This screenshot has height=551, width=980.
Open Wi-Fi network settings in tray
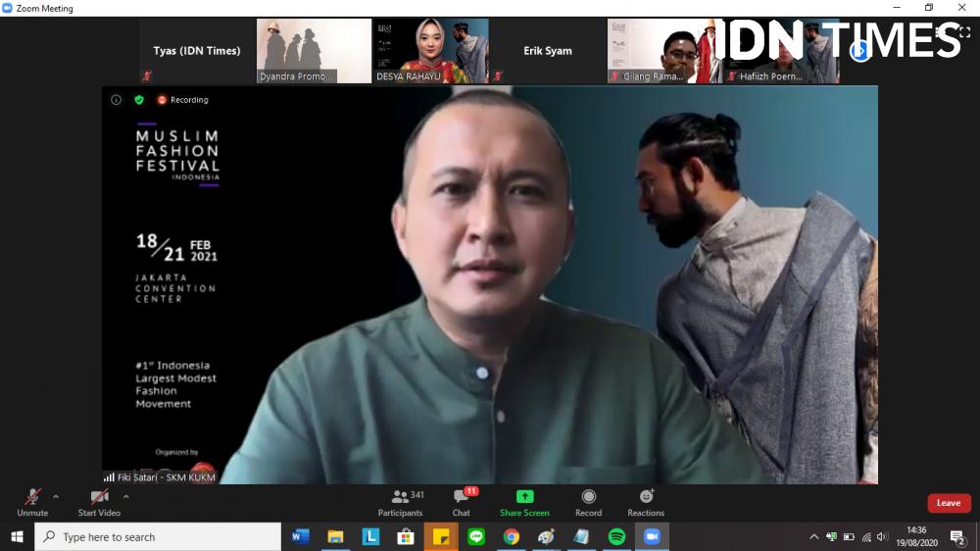(866, 536)
